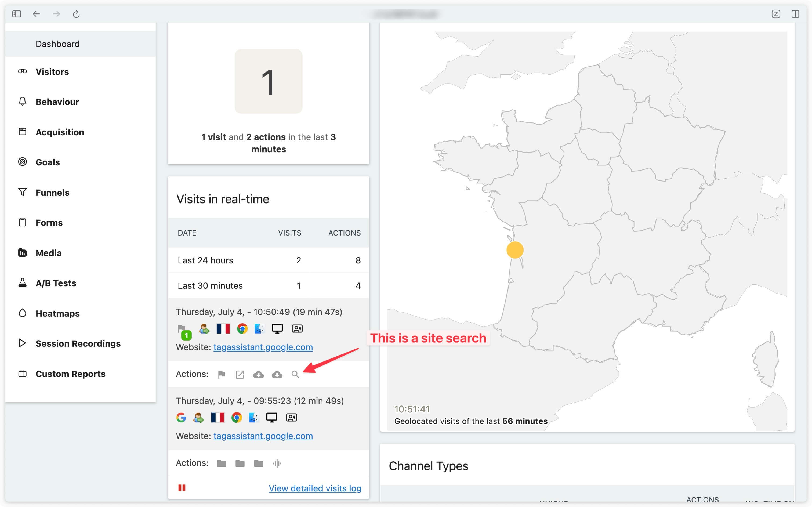Expand the Behaviour menu section
This screenshot has height=507, width=812.
pyautogui.click(x=57, y=102)
